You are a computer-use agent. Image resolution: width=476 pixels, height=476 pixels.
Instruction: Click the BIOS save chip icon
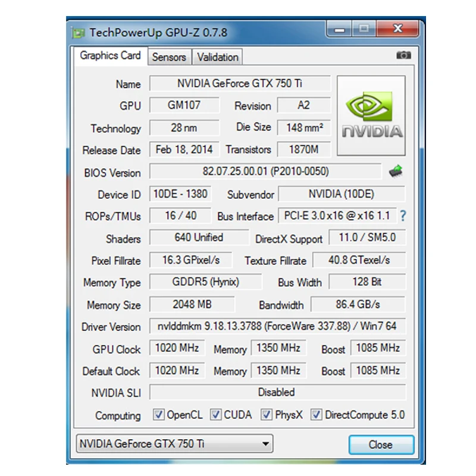pyautogui.click(x=396, y=171)
